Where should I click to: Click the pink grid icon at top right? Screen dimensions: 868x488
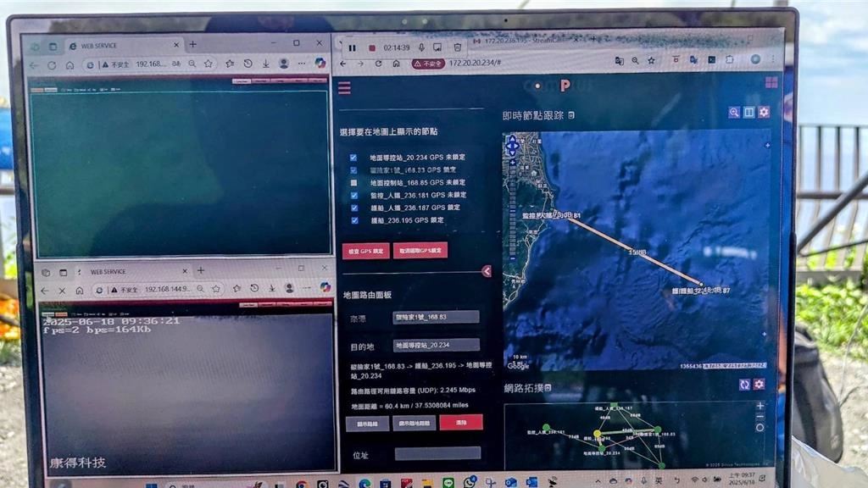[771, 83]
